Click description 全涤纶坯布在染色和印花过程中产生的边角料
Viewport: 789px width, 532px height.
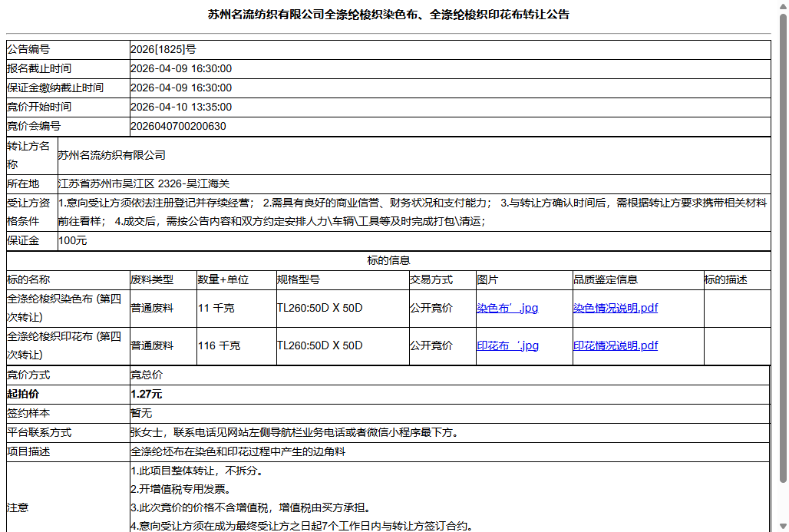coord(238,451)
